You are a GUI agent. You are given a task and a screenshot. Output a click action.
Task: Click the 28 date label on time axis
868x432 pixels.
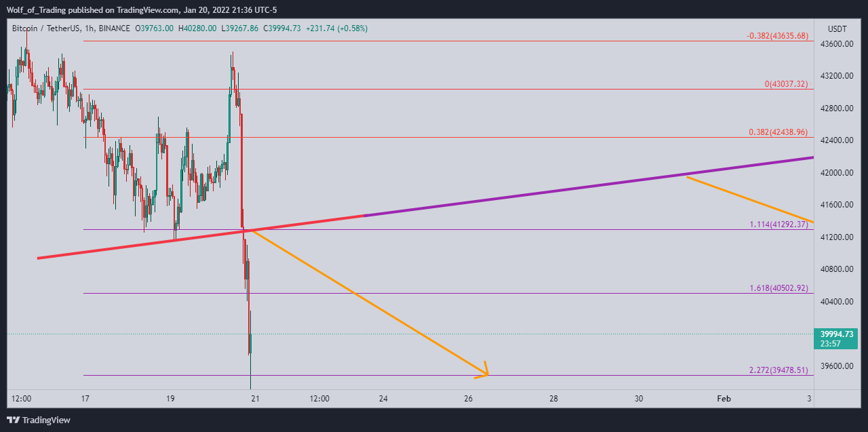(554, 399)
